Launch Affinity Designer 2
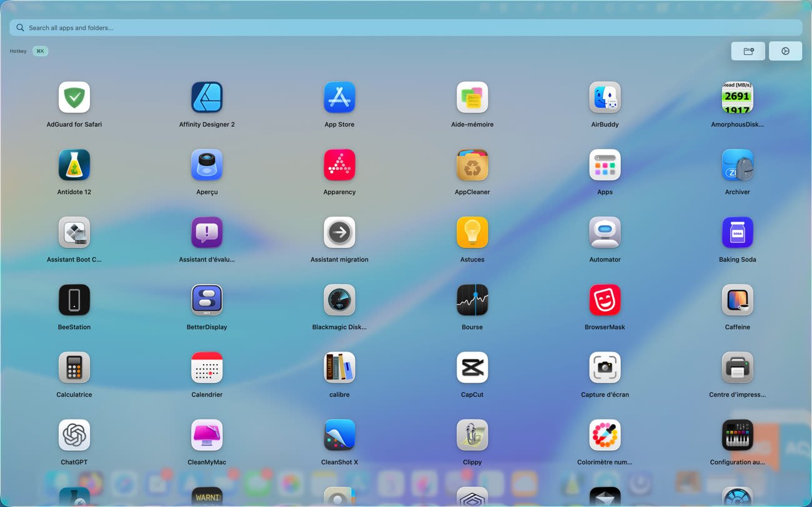 (207, 97)
